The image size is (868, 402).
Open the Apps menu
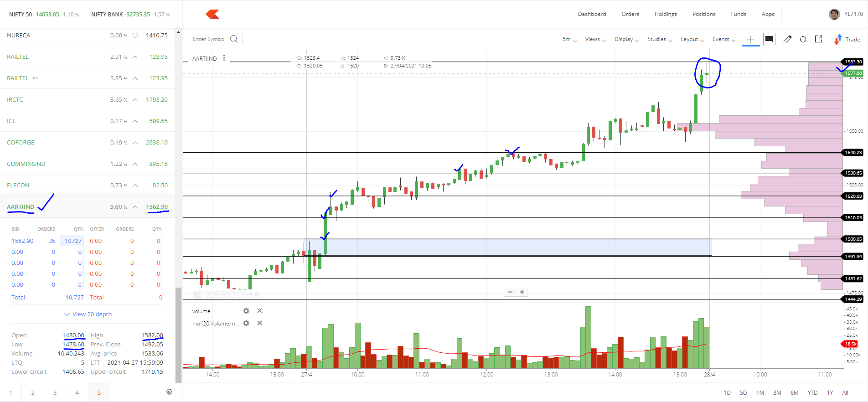[x=768, y=14]
